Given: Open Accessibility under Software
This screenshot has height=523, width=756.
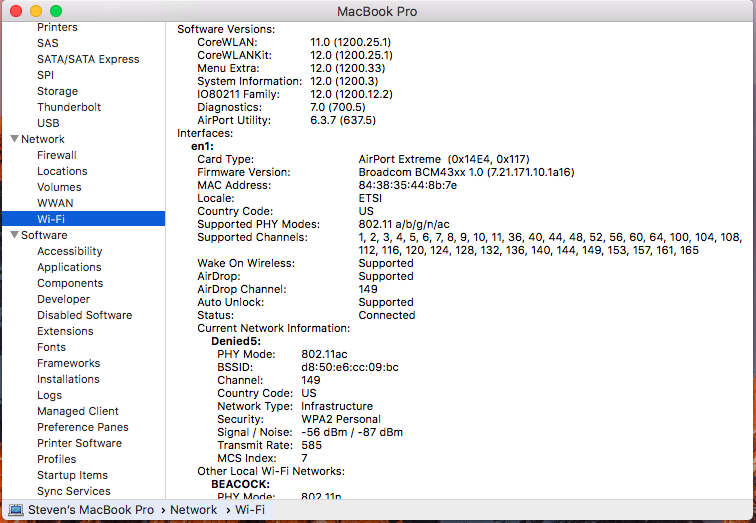Looking at the screenshot, I should pos(70,251).
